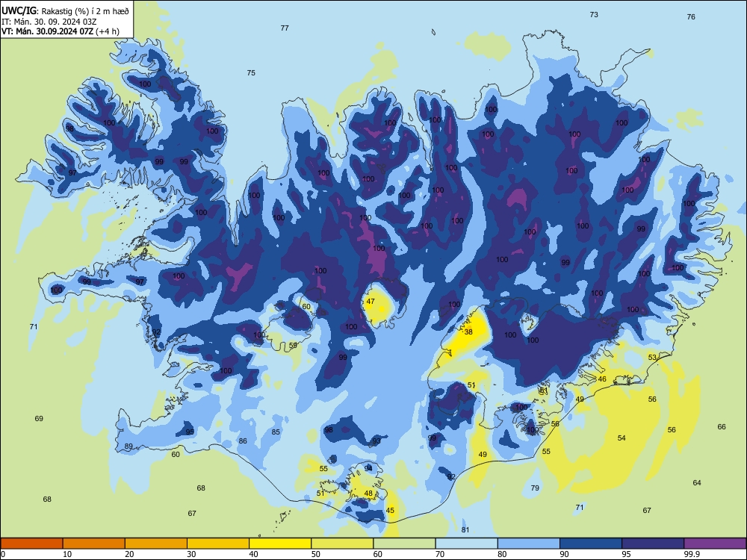Click the pale blue 70–80 legend swatch
Viewport: 747px width, 560px height.
click(x=466, y=544)
